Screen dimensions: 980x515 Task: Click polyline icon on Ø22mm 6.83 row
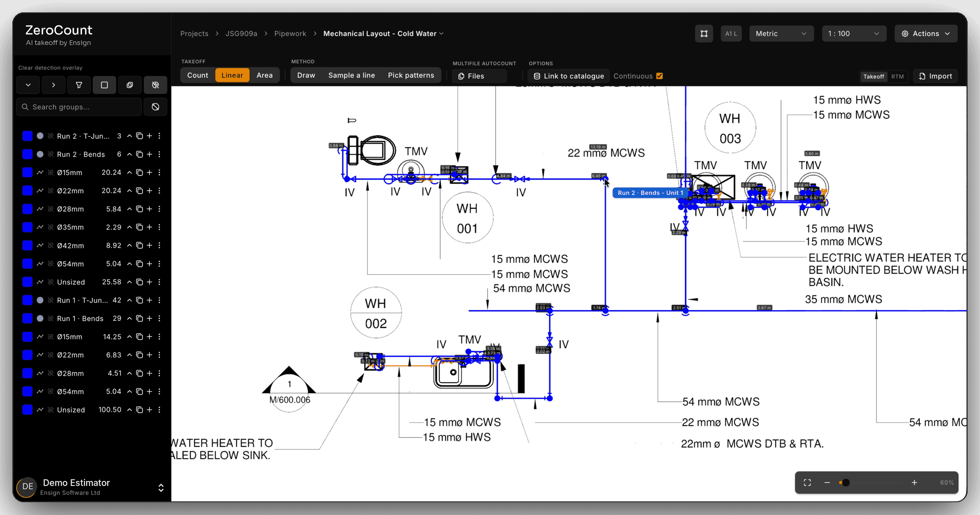click(x=40, y=355)
